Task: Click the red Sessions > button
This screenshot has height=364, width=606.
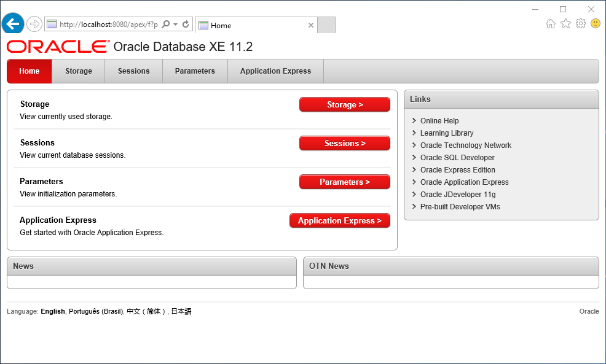Action: coord(345,143)
